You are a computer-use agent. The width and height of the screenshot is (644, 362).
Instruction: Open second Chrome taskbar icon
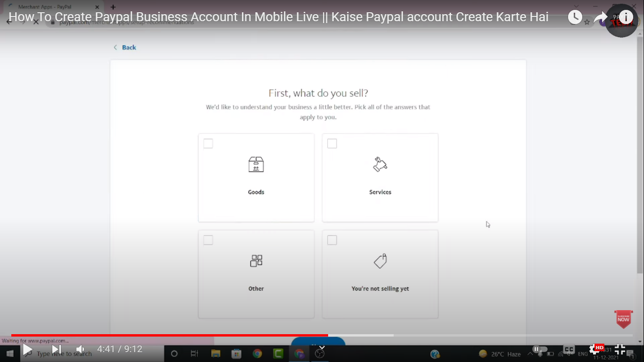click(x=299, y=354)
